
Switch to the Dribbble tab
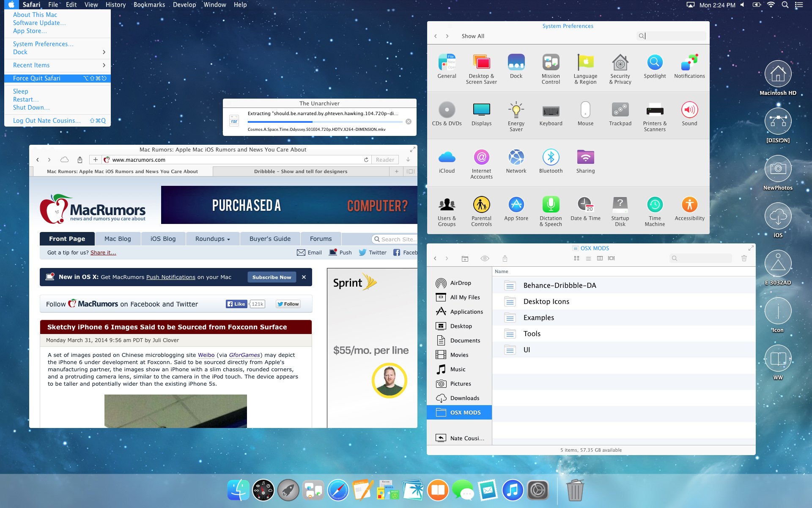point(301,171)
